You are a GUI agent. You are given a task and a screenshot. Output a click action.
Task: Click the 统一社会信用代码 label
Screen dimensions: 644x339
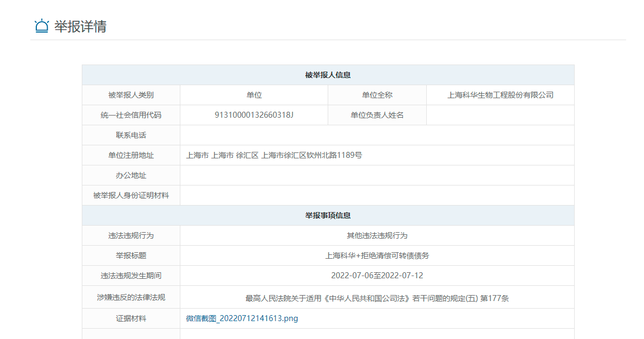click(131, 115)
